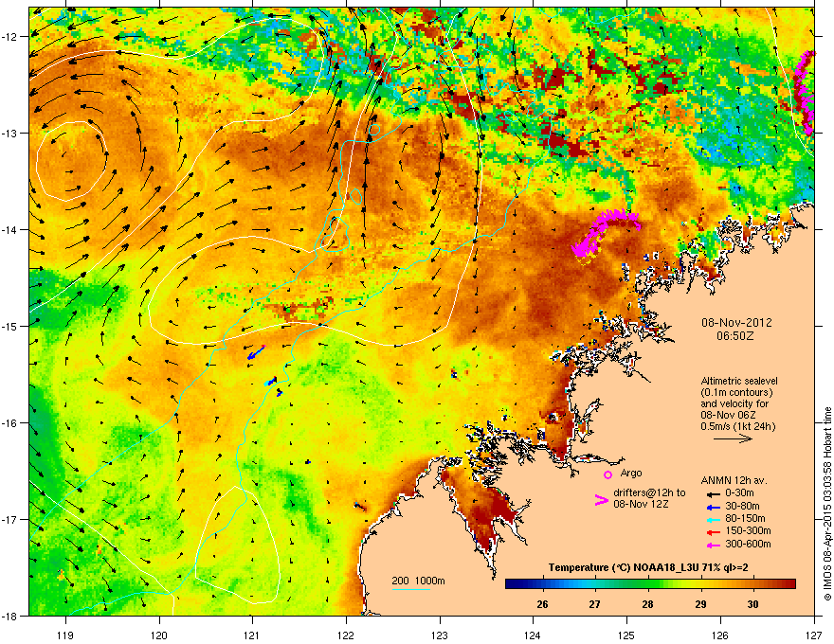Click the 'drifters@12h to' legend label
Image resolution: width=834 pixels, height=644 pixels.
click(x=649, y=493)
